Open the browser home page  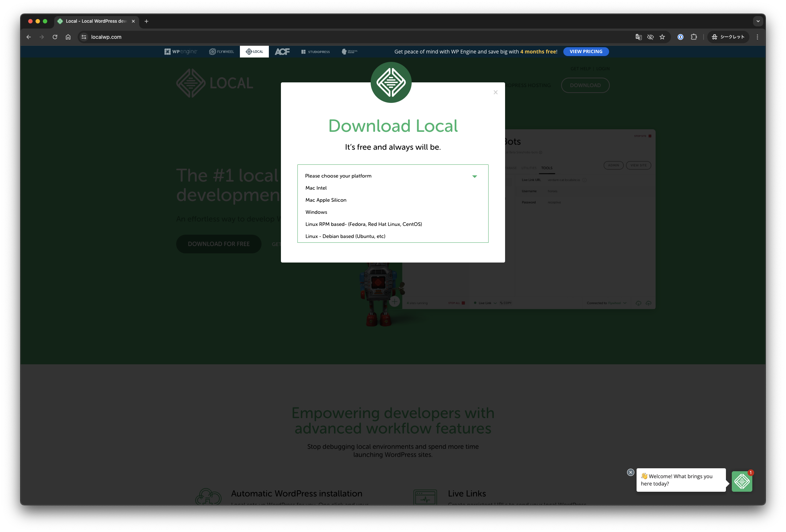pyautogui.click(x=68, y=37)
